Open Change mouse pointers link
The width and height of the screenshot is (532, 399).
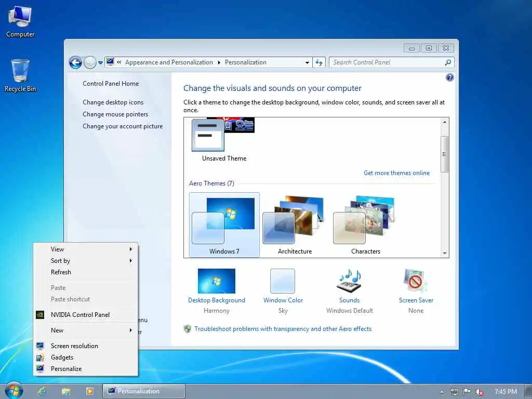[115, 114]
